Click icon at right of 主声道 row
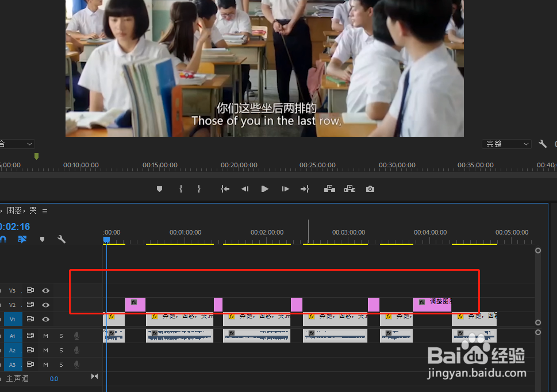Image resolution: width=557 pixels, height=392 pixels. (94, 376)
